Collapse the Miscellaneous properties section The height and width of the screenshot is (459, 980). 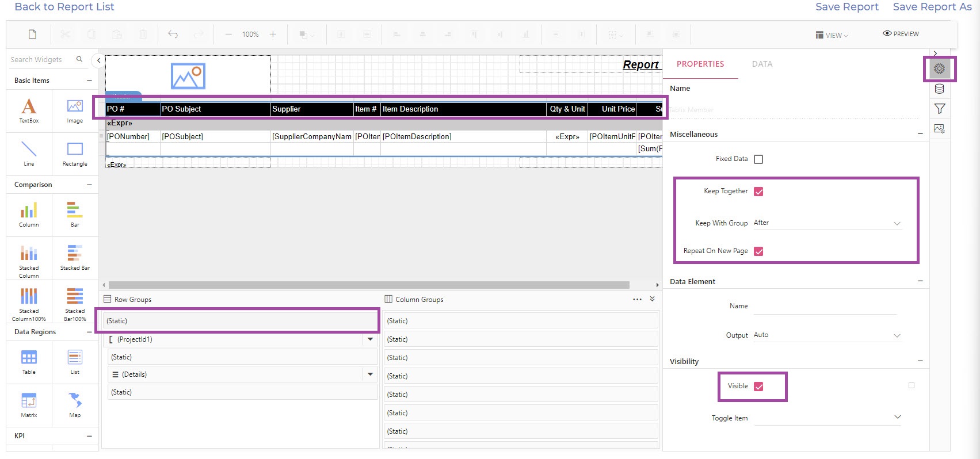(x=920, y=134)
